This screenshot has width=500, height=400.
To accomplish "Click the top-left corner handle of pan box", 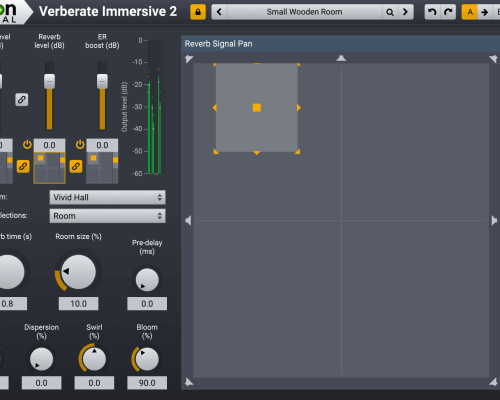I will pyautogui.click(x=215, y=65).
